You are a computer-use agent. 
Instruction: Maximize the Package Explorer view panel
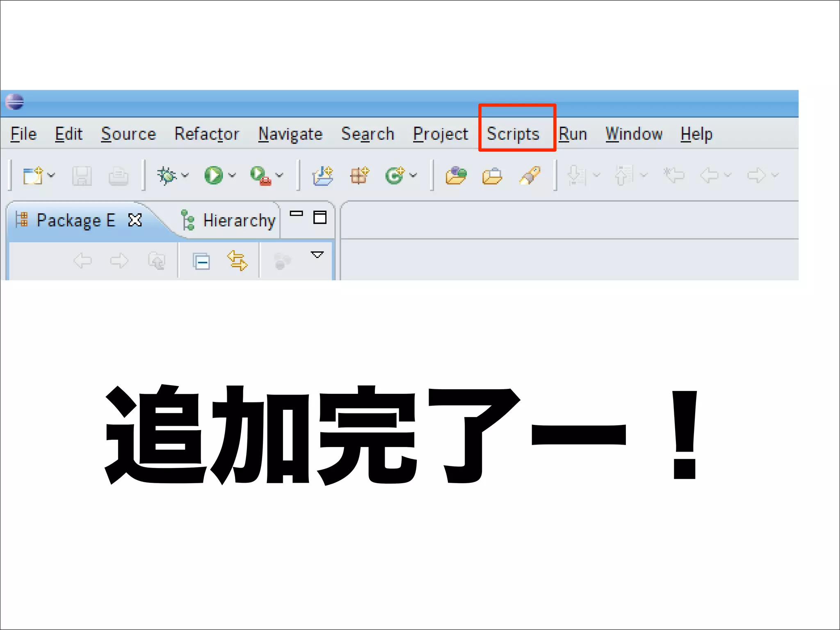(320, 217)
